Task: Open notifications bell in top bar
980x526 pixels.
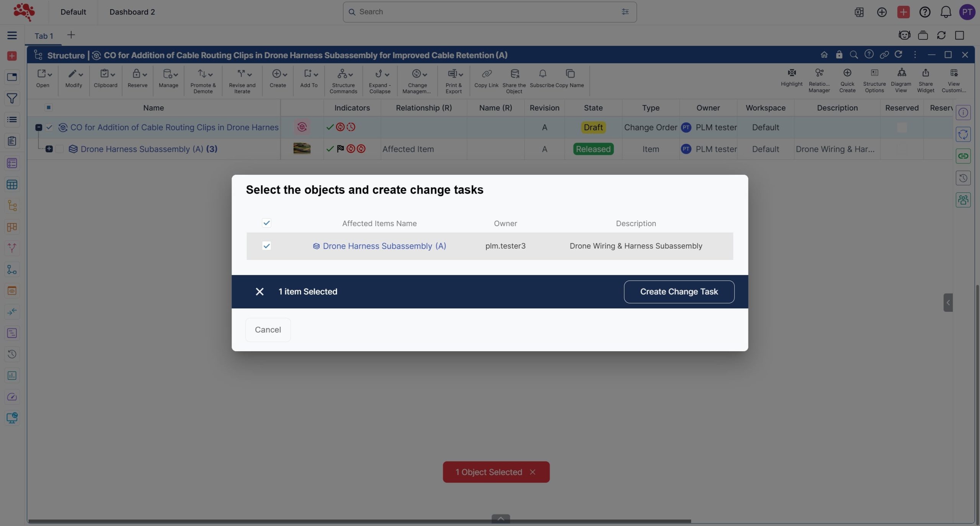Action: 946,12
